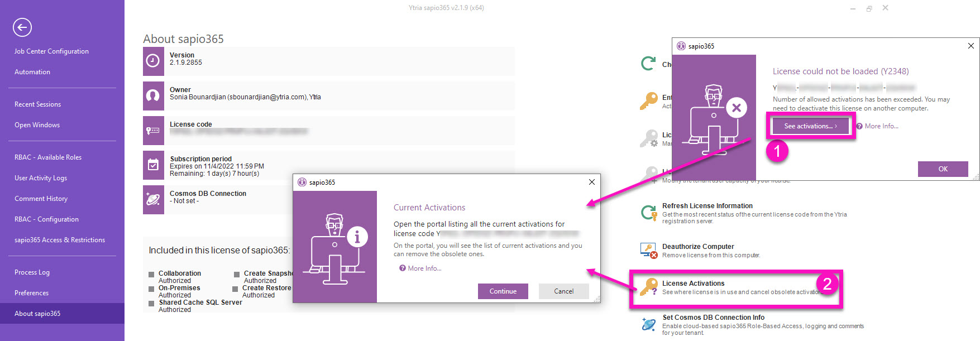Click the Create Restore license feature
Image resolution: width=980 pixels, height=341 pixels.
pyautogui.click(x=267, y=288)
